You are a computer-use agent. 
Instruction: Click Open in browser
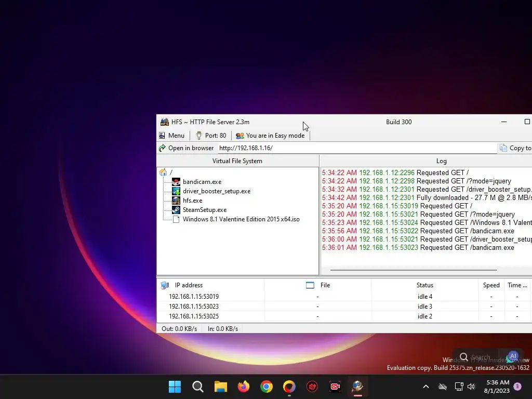coord(187,148)
